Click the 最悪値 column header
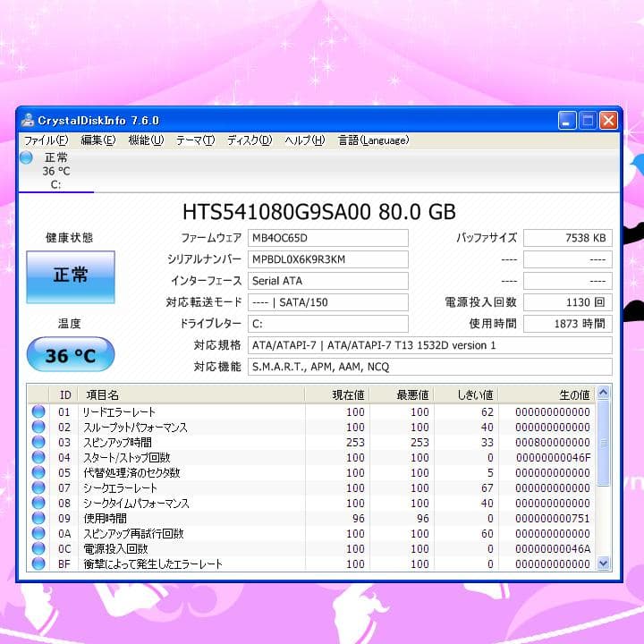644x644 pixels. click(402, 394)
